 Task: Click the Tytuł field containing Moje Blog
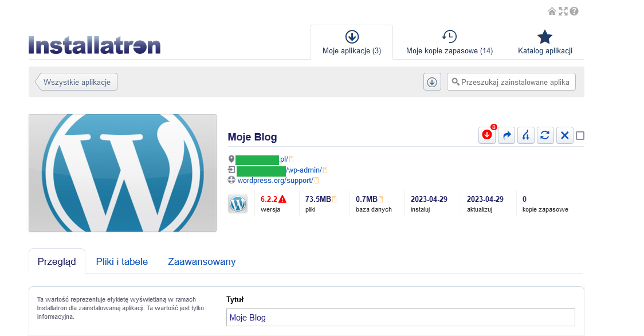pyautogui.click(x=400, y=318)
